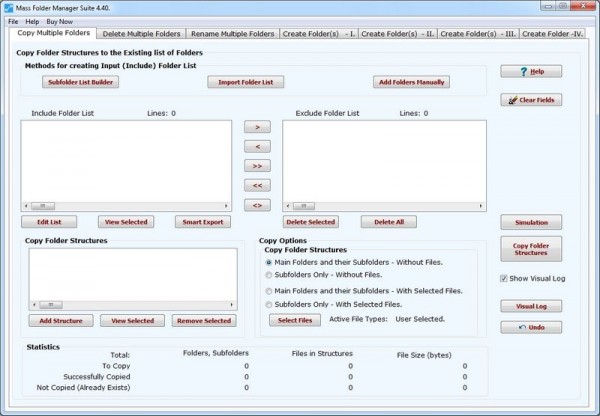Click Exclude Folder List scrollbar left arrow
Viewport: 600px width, 416px height.
[x=288, y=206]
